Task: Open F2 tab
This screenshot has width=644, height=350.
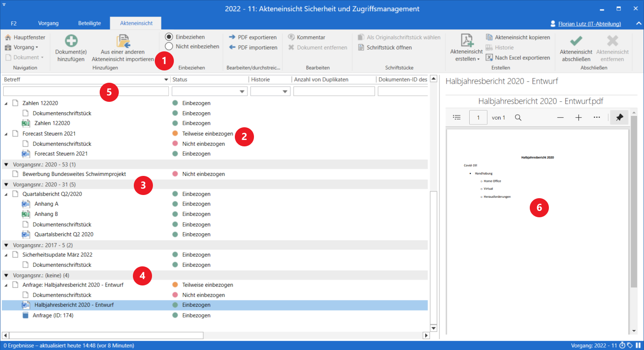Action: click(14, 23)
